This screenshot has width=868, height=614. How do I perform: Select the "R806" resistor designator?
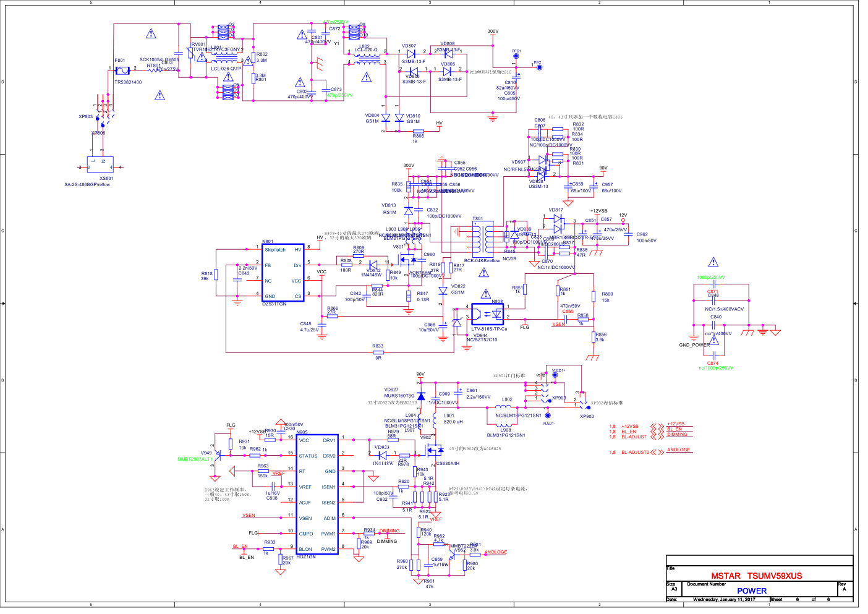pos(419,136)
